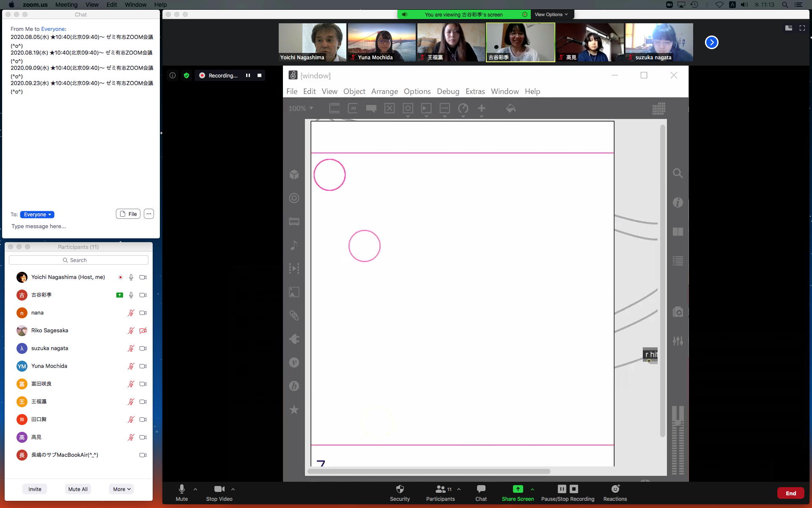The height and width of the screenshot is (508, 812).
Task: Click the encryption green shield icon
Action: [x=187, y=75]
